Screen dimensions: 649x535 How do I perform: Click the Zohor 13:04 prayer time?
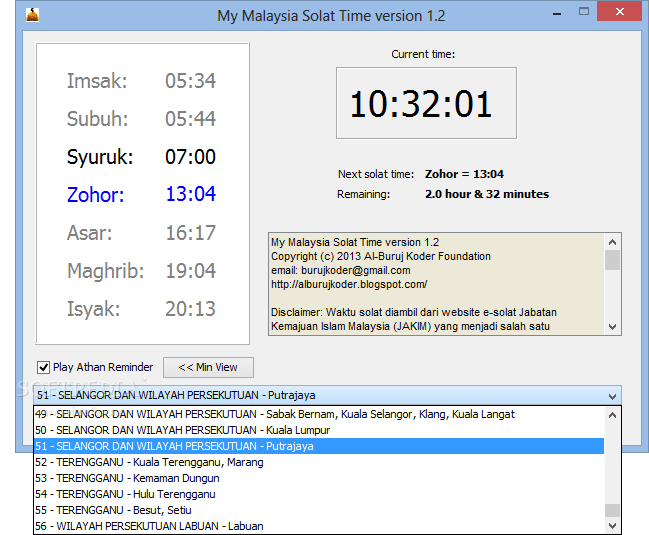pos(142,194)
